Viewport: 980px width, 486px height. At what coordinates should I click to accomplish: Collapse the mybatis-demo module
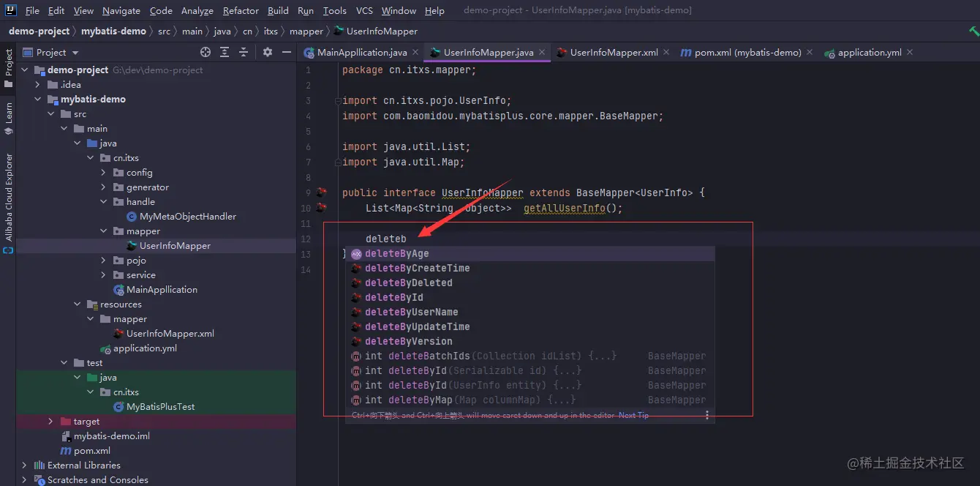[37, 100]
